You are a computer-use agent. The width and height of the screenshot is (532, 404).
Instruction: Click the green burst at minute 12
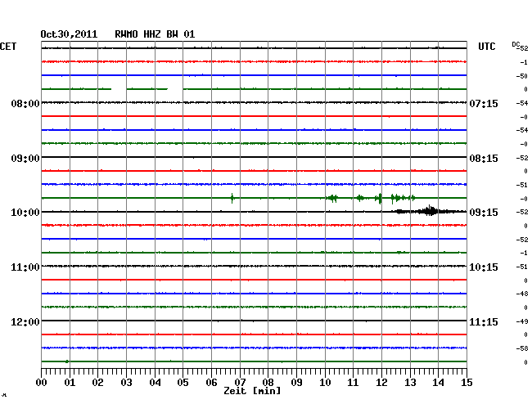coord(379,198)
